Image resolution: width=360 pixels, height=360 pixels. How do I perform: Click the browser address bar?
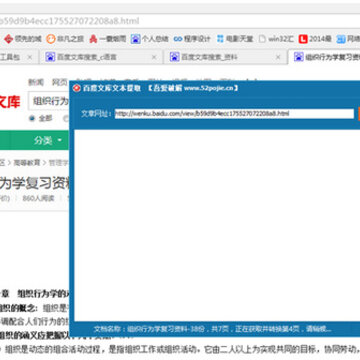(180, 21)
